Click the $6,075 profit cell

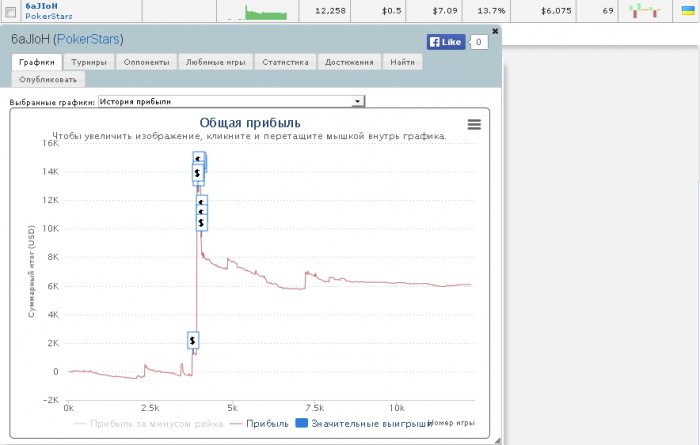pyautogui.click(x=556, y=11)
